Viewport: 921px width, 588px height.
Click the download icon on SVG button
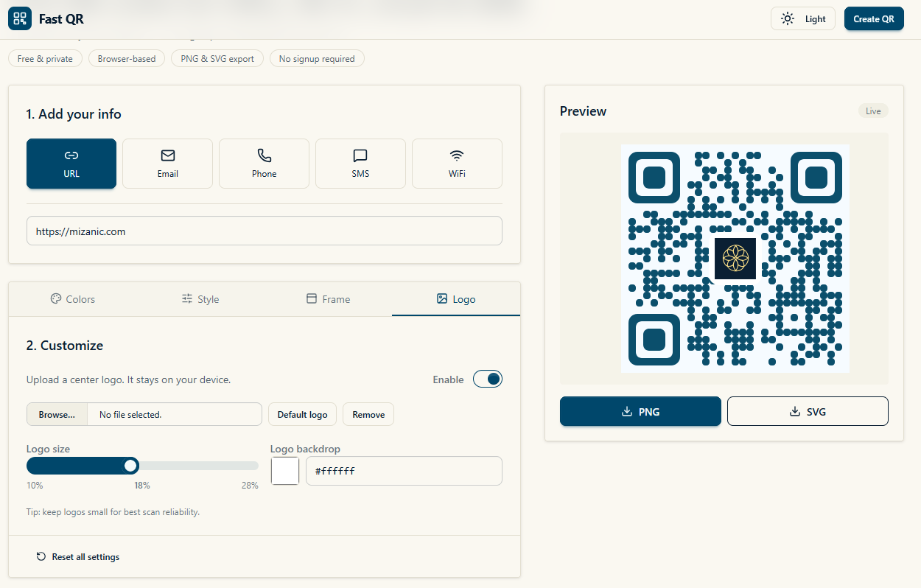pyautogui.click(x=795, y=412)
